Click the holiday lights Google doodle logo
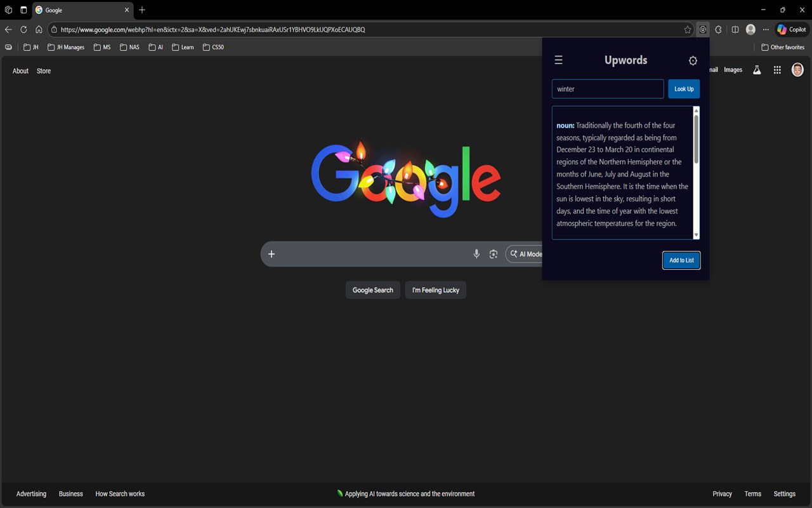Screen dimensions: 812x508 click(406, 179)
